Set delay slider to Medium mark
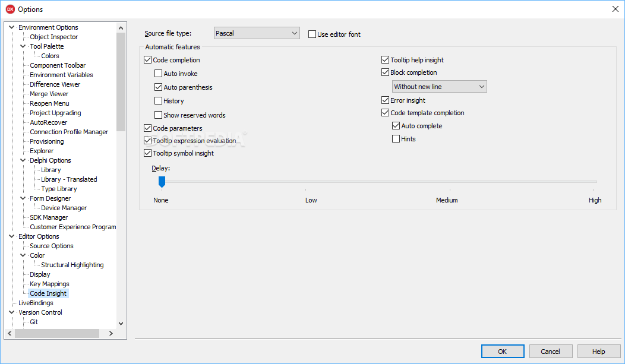This screenshot has width=625, height=364. [x=450, y=182]
